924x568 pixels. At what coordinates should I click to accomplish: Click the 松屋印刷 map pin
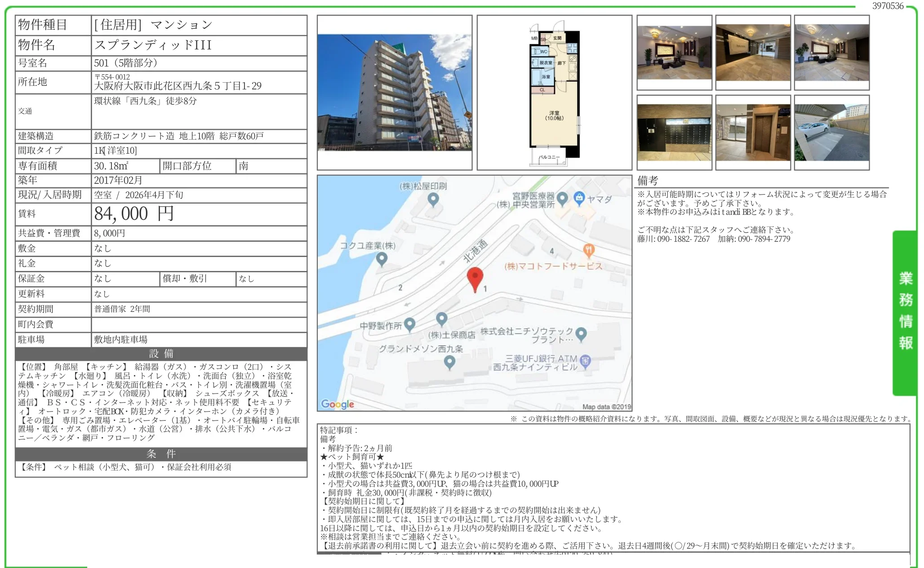coord(433,199)
